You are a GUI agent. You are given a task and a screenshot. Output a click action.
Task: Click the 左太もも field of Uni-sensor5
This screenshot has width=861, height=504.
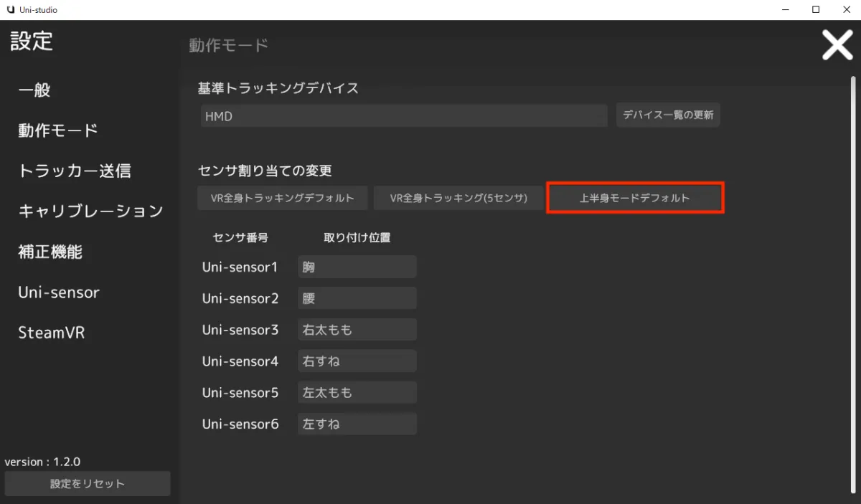(357, 391)
